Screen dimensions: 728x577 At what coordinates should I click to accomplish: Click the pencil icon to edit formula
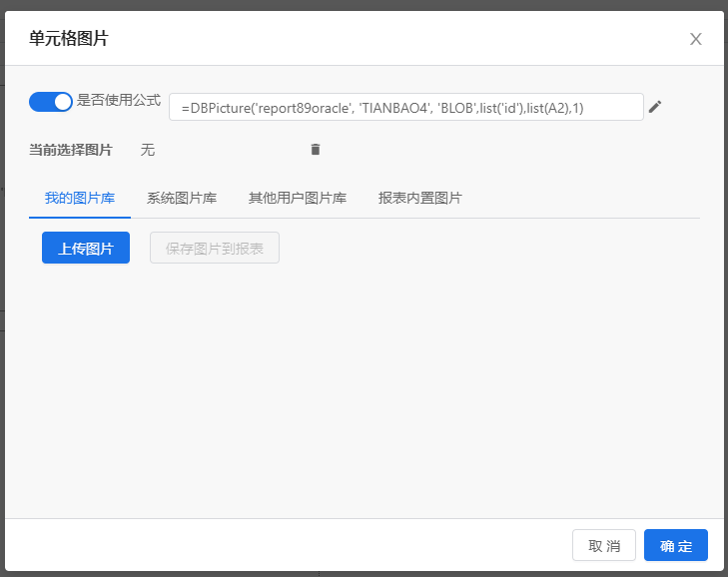pos(655,107)
